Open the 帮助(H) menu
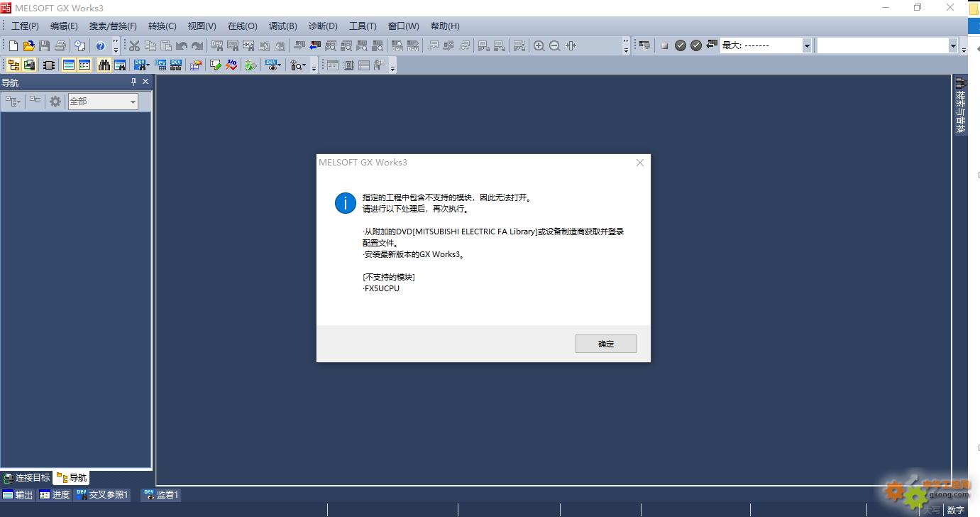Screen dimensions: 980x517 tap(445, 26)
